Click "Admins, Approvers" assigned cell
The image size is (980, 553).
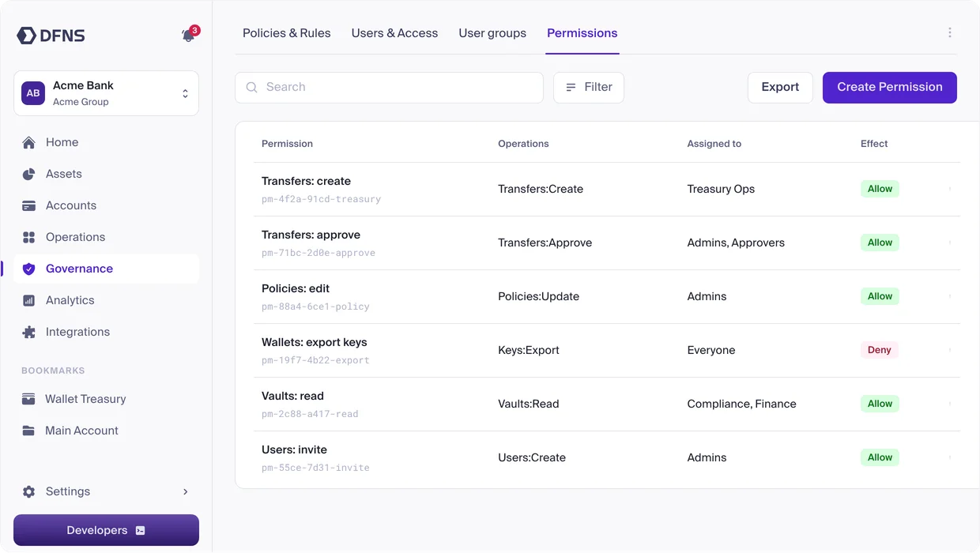[x=736, y=243]
